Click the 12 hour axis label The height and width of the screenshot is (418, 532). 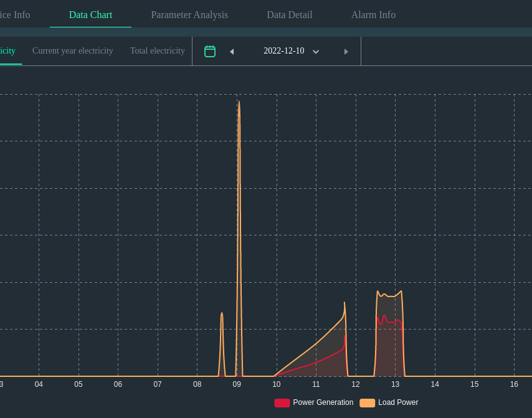356,384
